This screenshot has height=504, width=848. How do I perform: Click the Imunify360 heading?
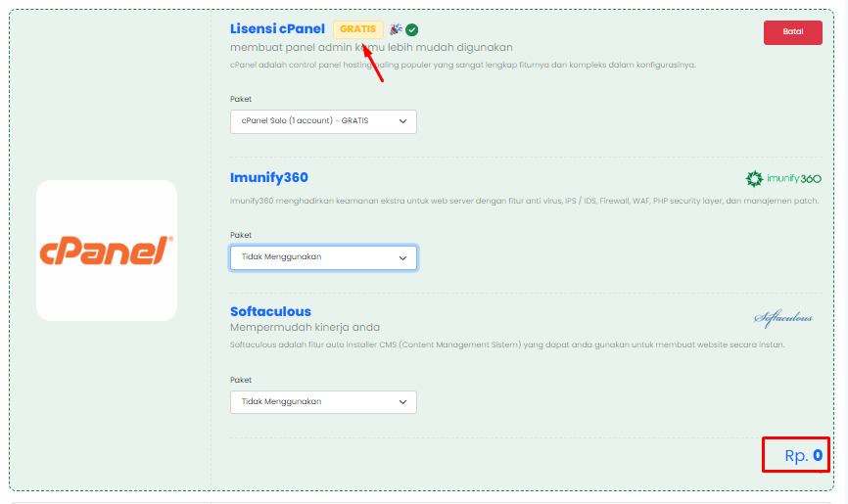click(268, 177)
